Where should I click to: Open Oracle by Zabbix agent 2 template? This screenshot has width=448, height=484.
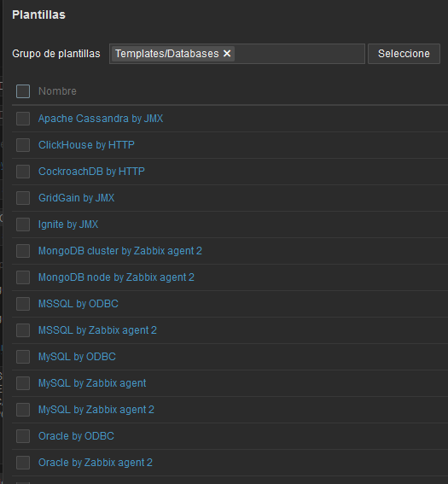click(x=96, y=463)
